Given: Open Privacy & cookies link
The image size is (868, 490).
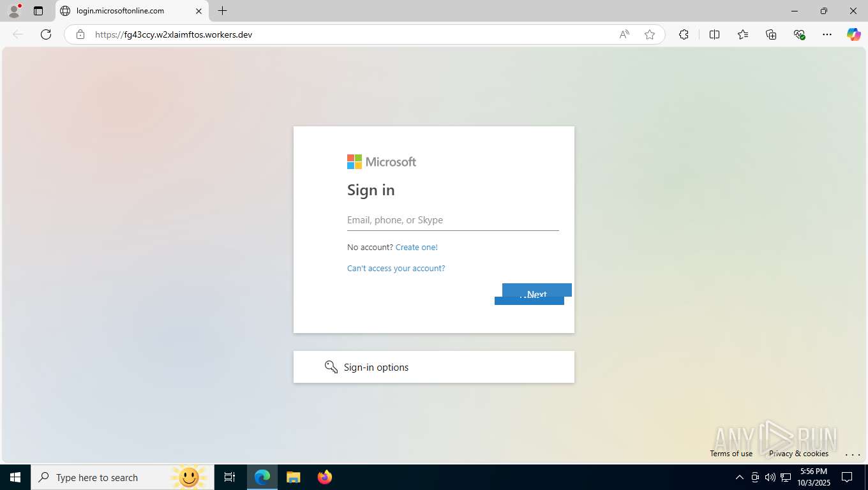Looking at the screenshot, I should [x=798, y=454].
